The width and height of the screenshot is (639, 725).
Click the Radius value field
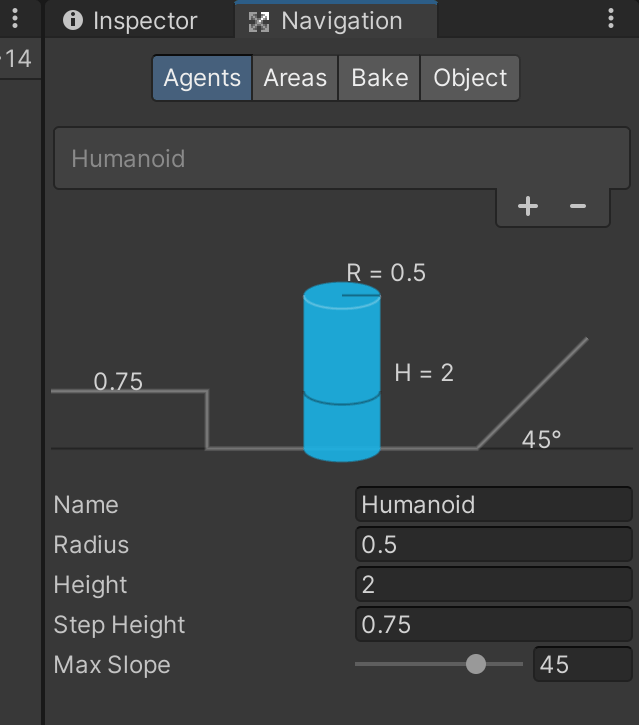(x=493, y=544)
